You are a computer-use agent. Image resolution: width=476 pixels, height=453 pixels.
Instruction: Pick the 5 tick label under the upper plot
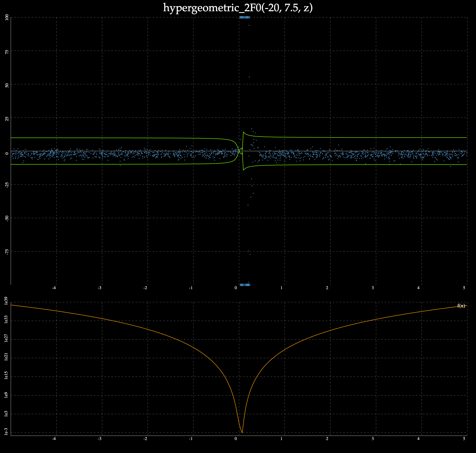coord(464,288)
